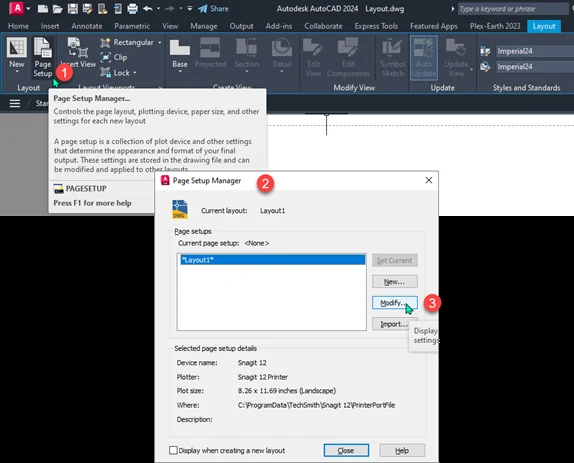Open the Annotate ribbon tab
The height and width of the screenshot is (463, 574).
[x=87, y=26]
